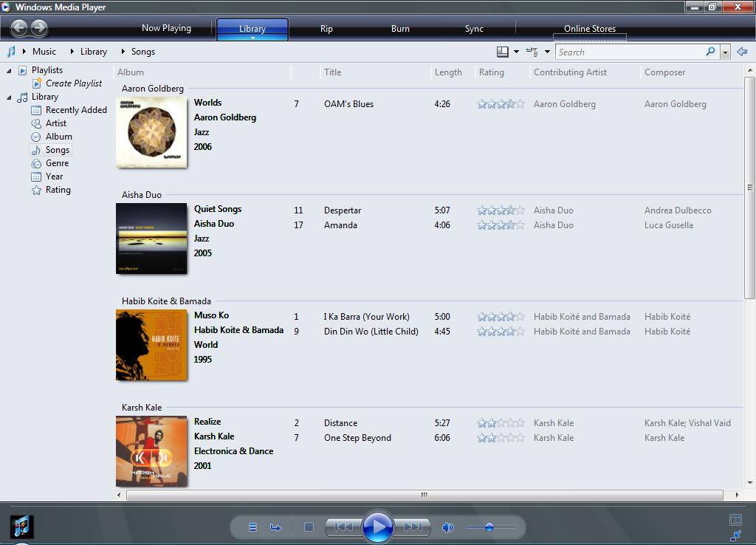Select the Worlds album cover thumbnail
This screenshot has height=545, width=756.
pos(151,132)
